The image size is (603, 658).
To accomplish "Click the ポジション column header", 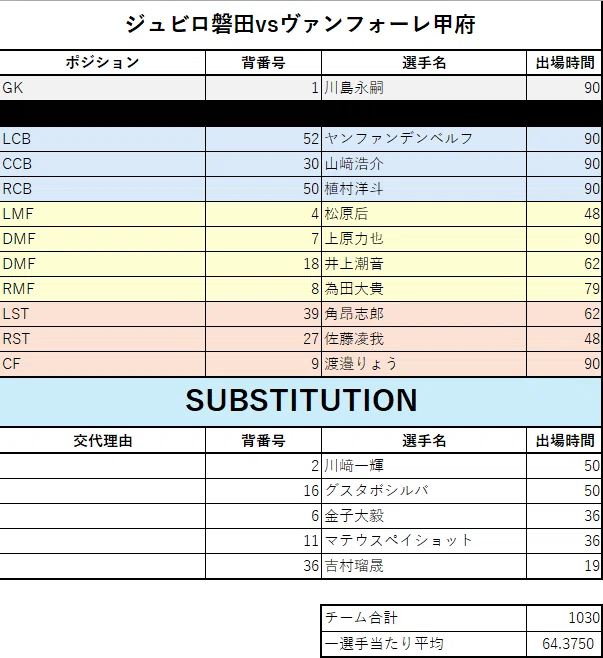I will (102, 63).
